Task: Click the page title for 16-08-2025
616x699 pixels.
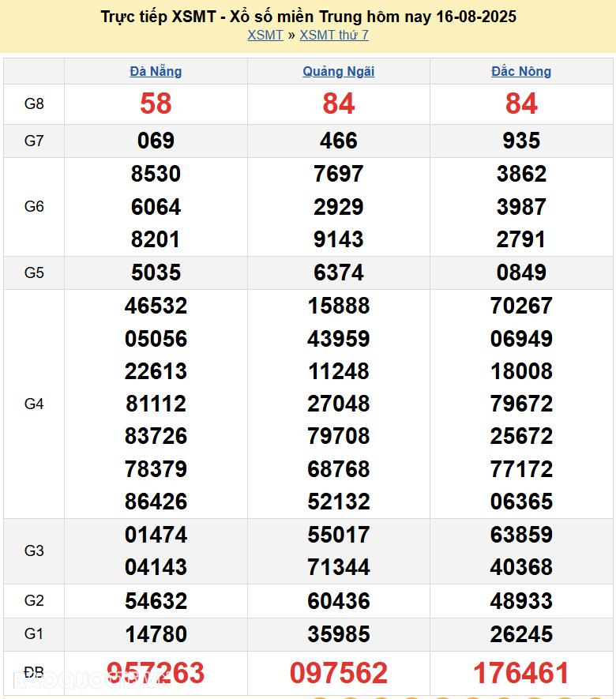Action: tap(309, 16)
